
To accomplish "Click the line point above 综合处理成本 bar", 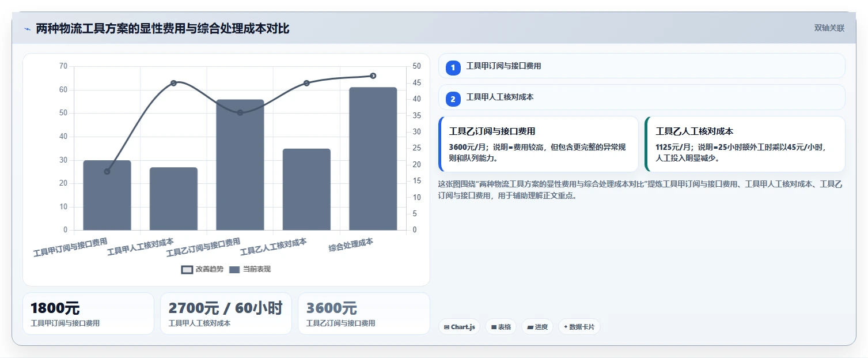I will (x=373, y=76).
